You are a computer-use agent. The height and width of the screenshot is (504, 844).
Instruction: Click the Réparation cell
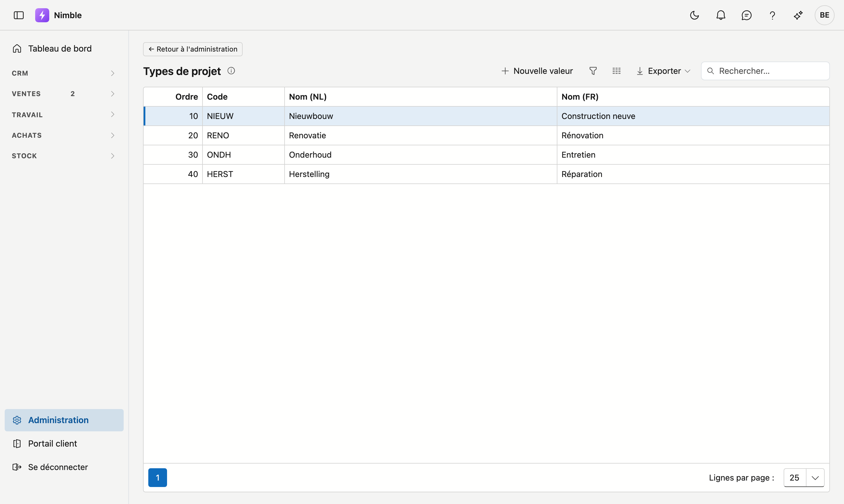693,174
